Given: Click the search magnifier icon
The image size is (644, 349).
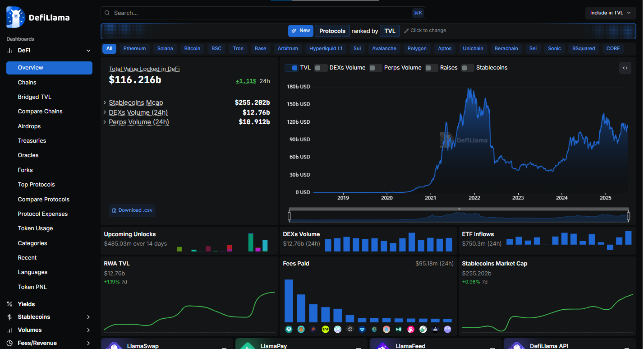Looking at the screenshot, I should pyautogui.click(x=107, y=13).
